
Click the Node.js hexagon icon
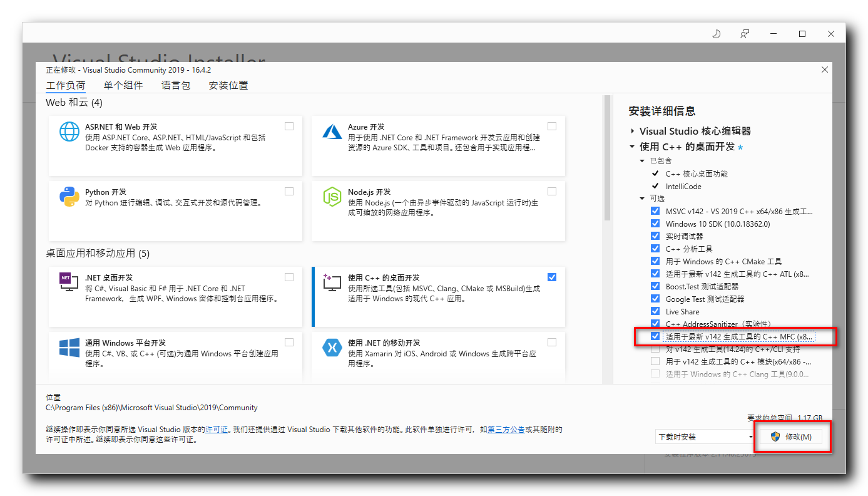tap(332, 197)
